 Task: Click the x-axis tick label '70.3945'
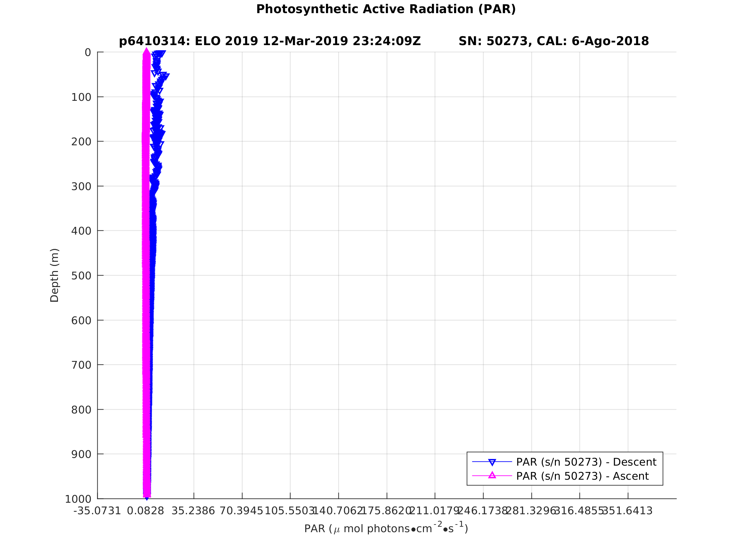tap(241, 511)
